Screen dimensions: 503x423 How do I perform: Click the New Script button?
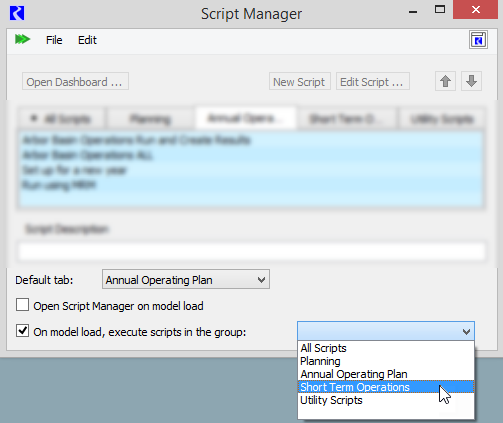point(300,81)
